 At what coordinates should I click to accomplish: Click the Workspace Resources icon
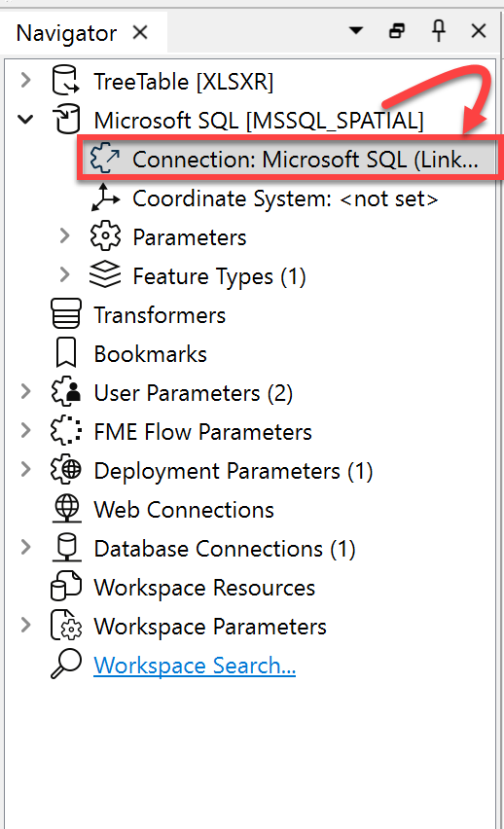click(66, 587)
